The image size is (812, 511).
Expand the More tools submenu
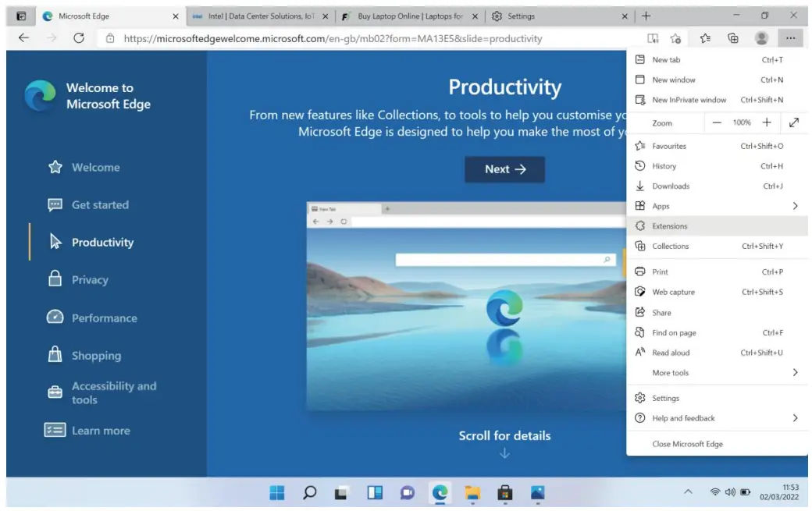[795, 373]
